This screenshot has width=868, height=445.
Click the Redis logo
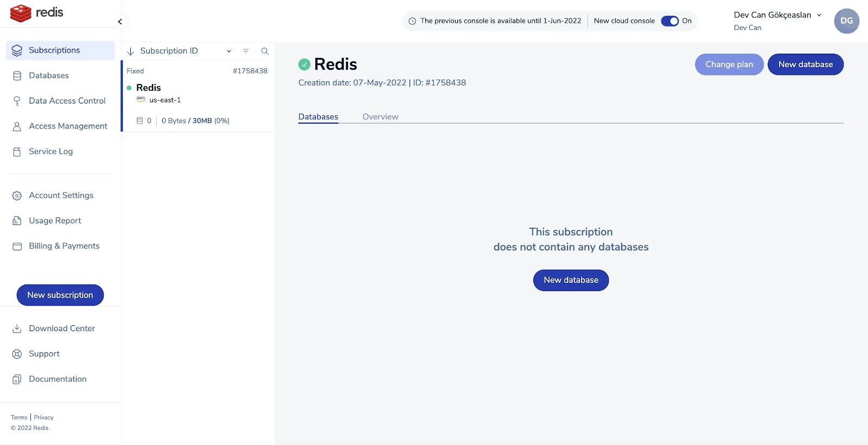[37, 13]
